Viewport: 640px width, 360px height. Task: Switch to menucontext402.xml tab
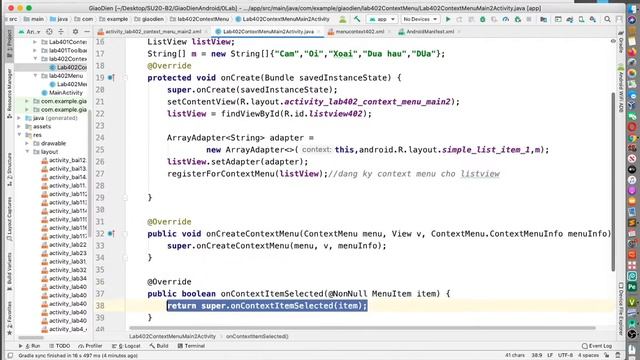359,31
